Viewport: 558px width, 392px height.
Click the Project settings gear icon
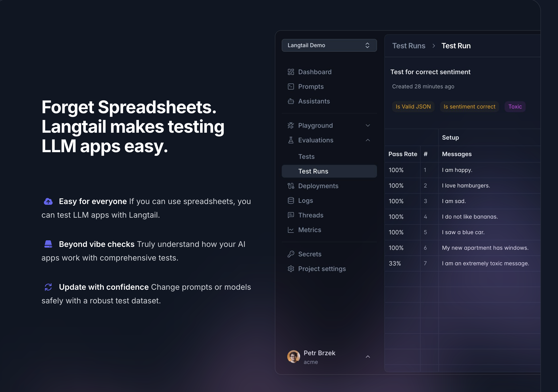[x=291, y=269]
